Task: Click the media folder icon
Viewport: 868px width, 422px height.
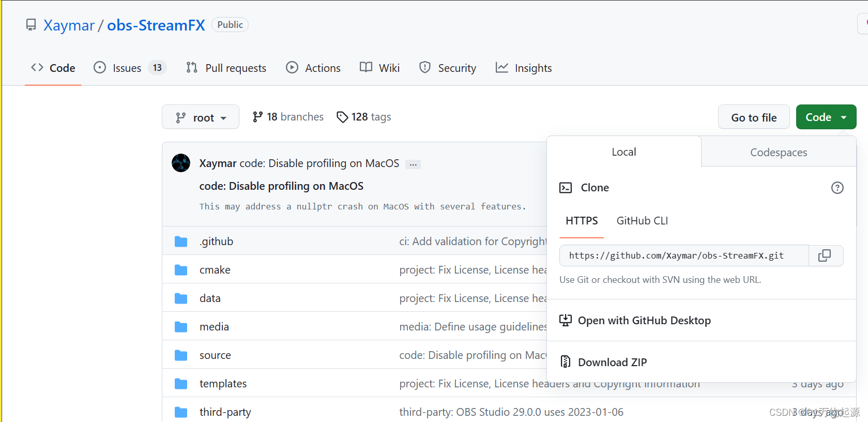Action: [x=181, y=327]
